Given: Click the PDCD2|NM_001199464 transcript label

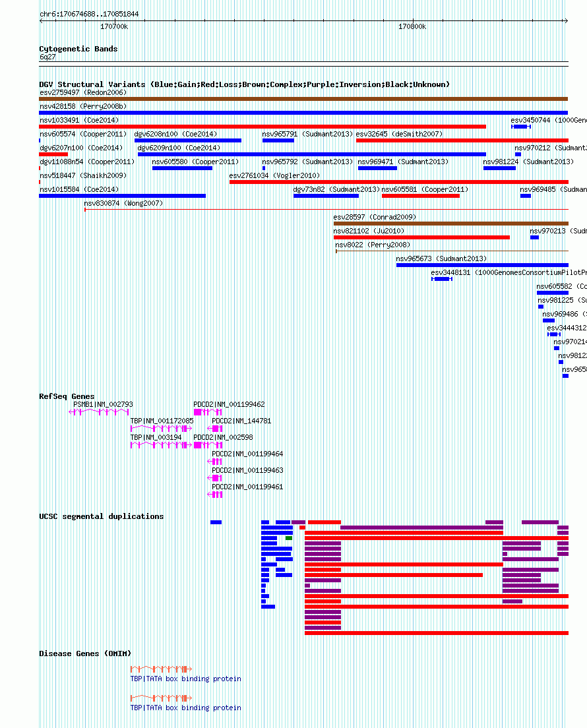Looking at the screenshot, I should point(247,454).
